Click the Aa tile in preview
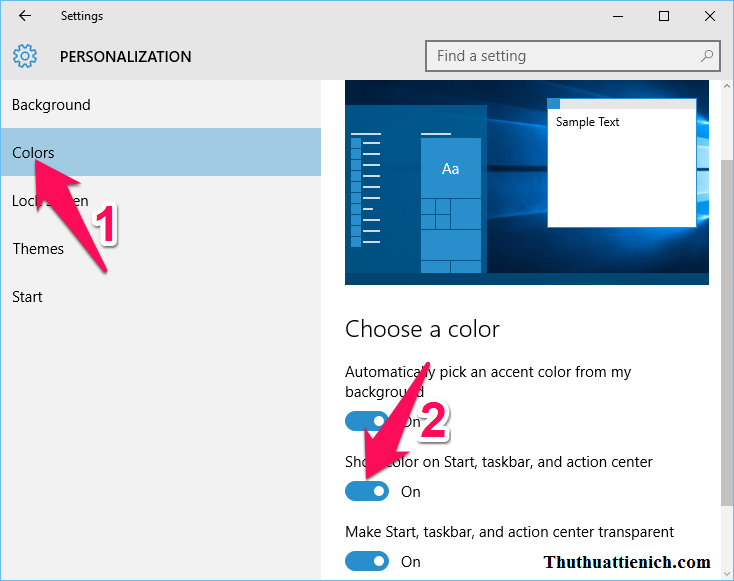734x581 pixels. (451, 168)
